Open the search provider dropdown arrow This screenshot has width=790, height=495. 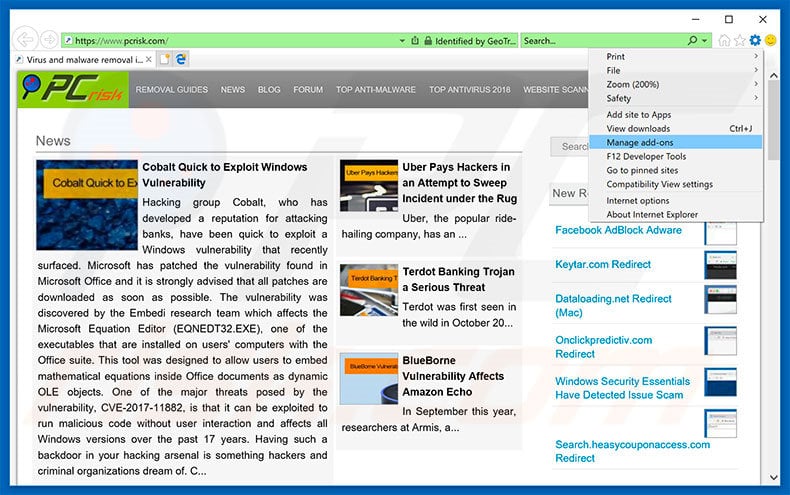click(704, 41)
